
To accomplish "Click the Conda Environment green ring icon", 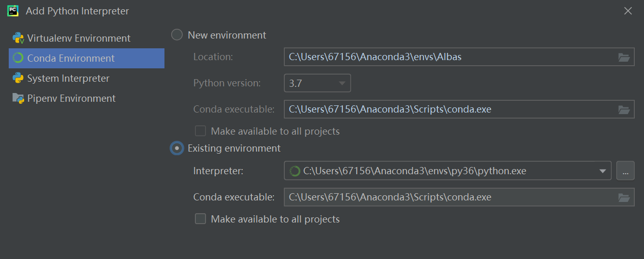I will pos(19,58).
